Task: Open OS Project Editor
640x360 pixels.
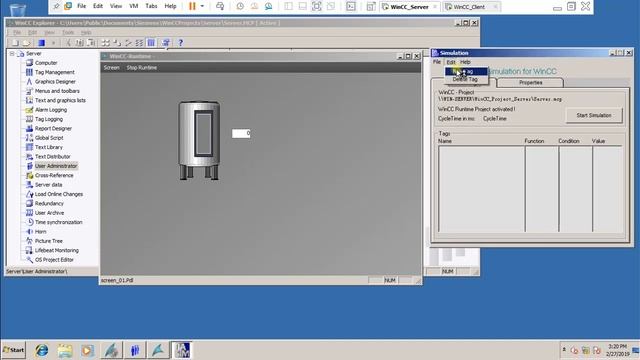Action: [x=54, y=260]
